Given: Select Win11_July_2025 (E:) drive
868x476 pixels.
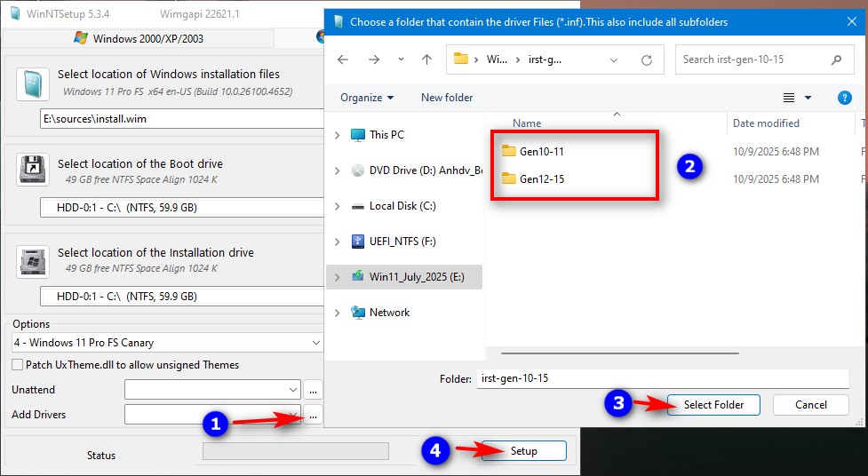Looking at the screenshot, I should point(416,277).
